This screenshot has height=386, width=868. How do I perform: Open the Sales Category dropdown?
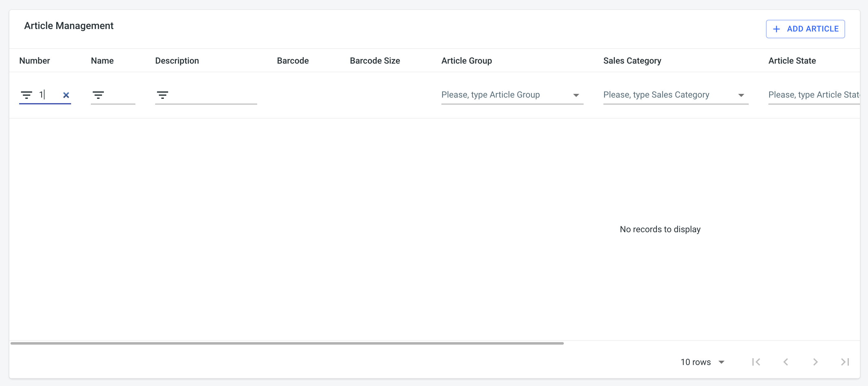[741, 95]
